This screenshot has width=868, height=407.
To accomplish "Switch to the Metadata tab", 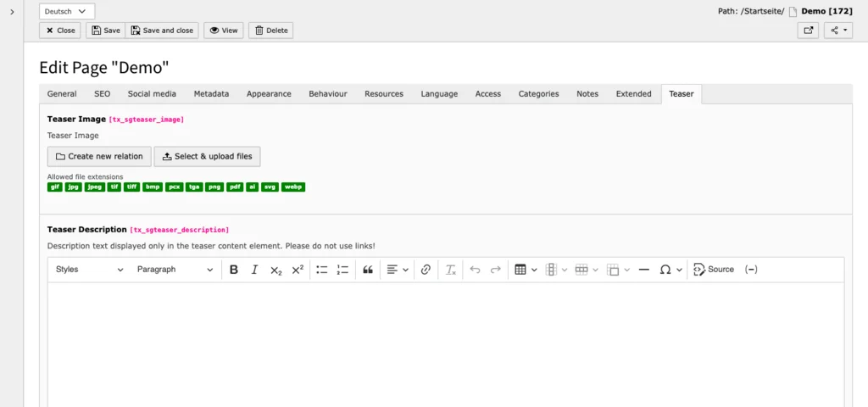I will click(211, 94).
